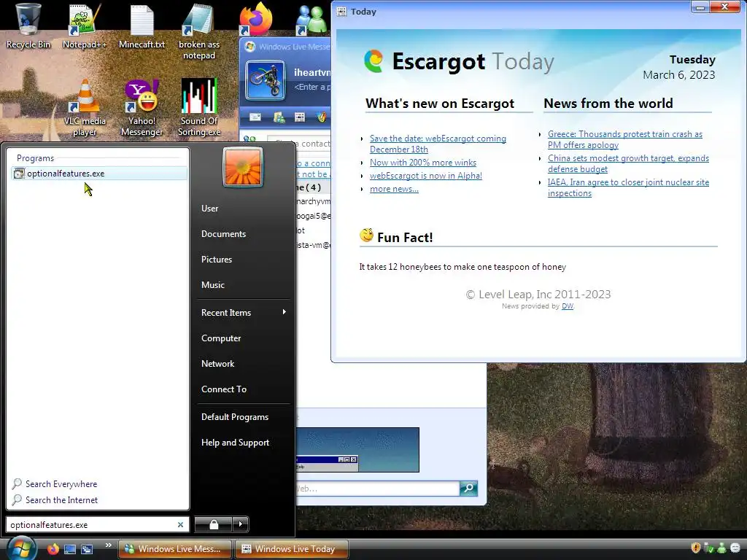
Task: Click the Messenger web search magnifier button
Action: tap(468, 488)
